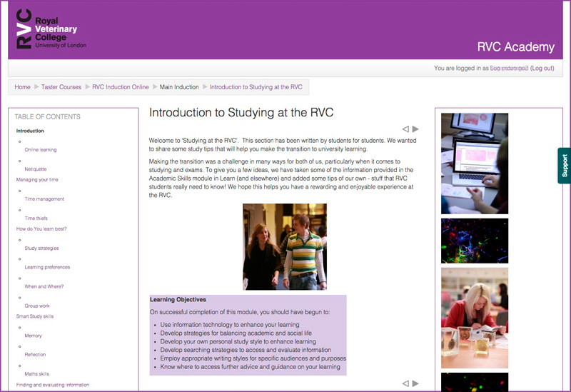Image resolution: width=571 pixels, height=392 pixels.
Task: Click the bottom next-page arrow
Action: pyautogui.click(x=415, y=383)
